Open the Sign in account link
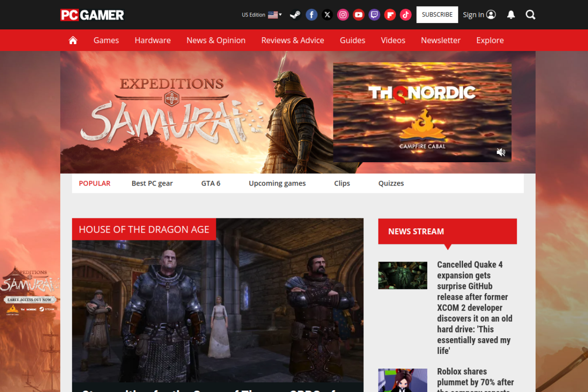Image resolution: width=588 pixels, height=392 pixels. 479,15
